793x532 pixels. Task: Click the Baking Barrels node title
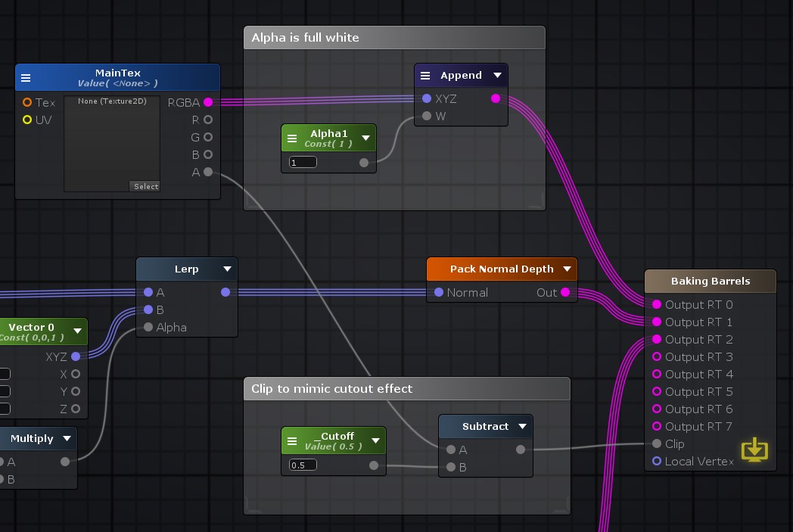[710, 281]
